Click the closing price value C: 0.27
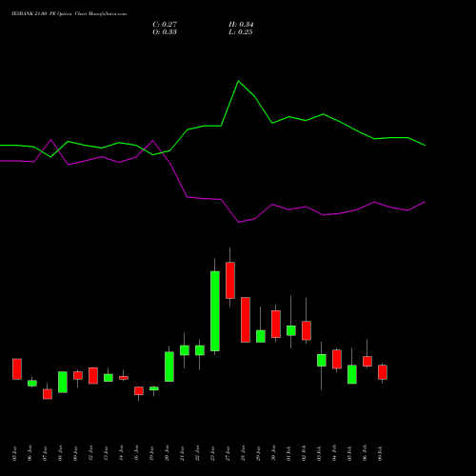Screen dimensions: 476x476 pos(165,25)
